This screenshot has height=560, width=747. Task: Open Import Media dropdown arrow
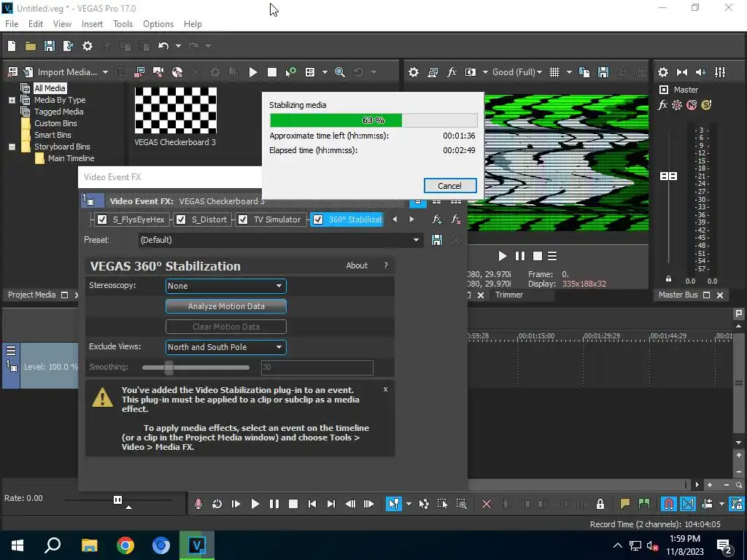(x=105, y=72)
